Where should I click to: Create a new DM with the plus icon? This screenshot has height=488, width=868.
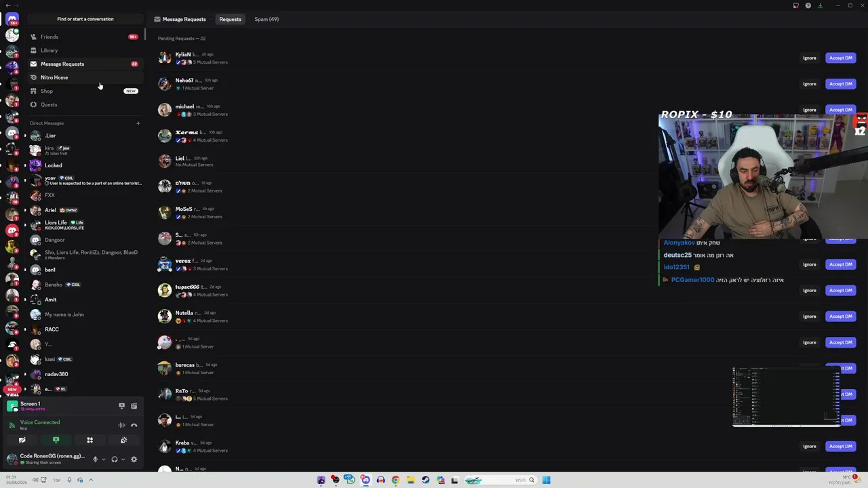tap(138, 123)
